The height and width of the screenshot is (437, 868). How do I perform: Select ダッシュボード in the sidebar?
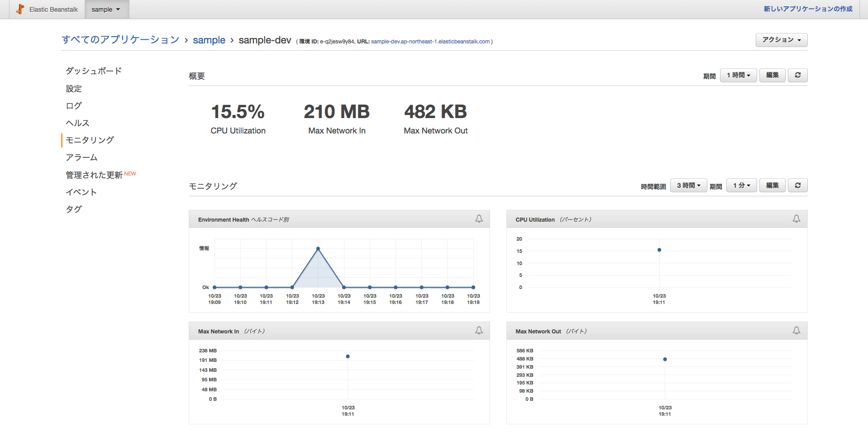94,71
